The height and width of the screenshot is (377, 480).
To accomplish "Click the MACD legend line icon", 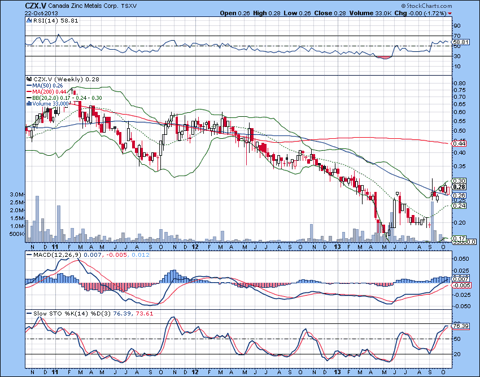I will [x=29, y=255].
